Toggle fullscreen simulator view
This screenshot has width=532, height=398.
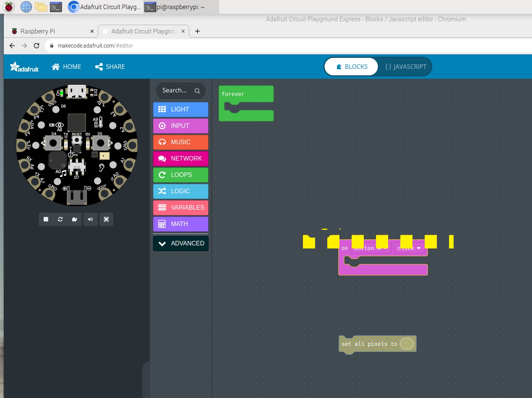[x=107, y=219]
